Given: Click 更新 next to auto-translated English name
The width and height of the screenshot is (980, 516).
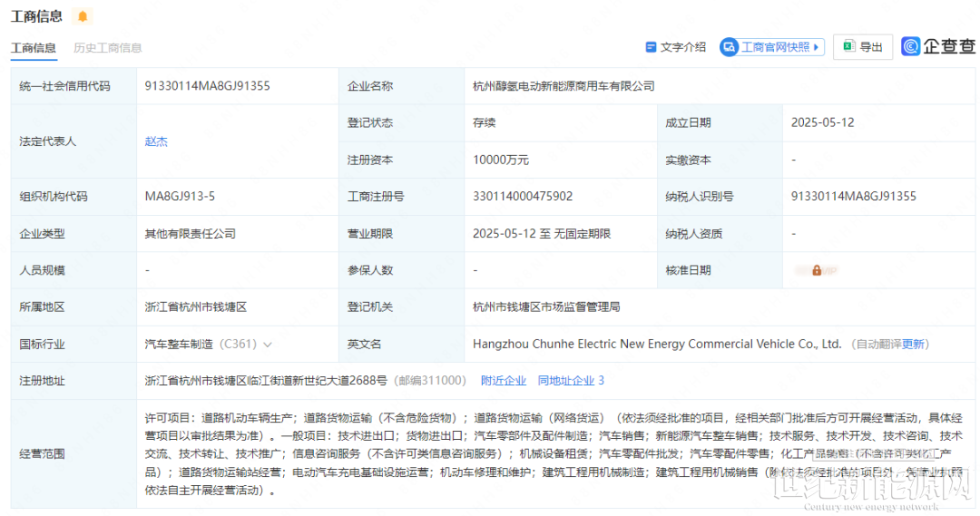Looking at the screenshot, I should [914, 345].
